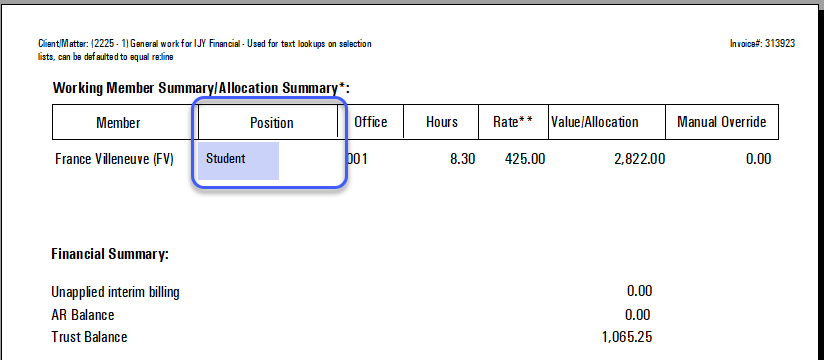Click the 2,822.00 allocation value
The width and height of the screenshot is (824, 360).
[639, 159]
